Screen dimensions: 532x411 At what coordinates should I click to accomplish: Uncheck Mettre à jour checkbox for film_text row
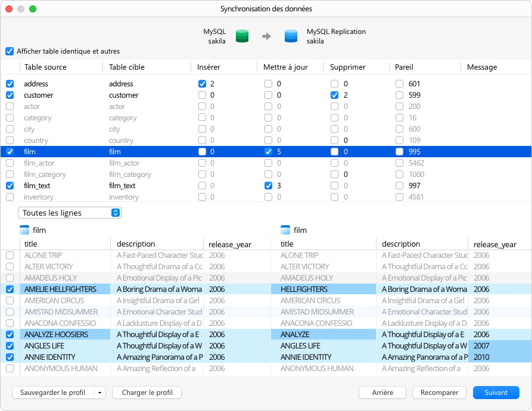point(268,185)
